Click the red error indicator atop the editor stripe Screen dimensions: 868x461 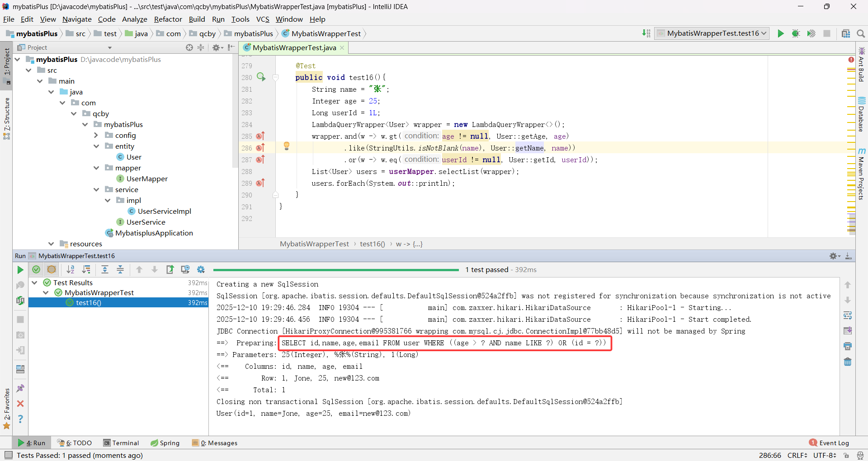[851, 60]
